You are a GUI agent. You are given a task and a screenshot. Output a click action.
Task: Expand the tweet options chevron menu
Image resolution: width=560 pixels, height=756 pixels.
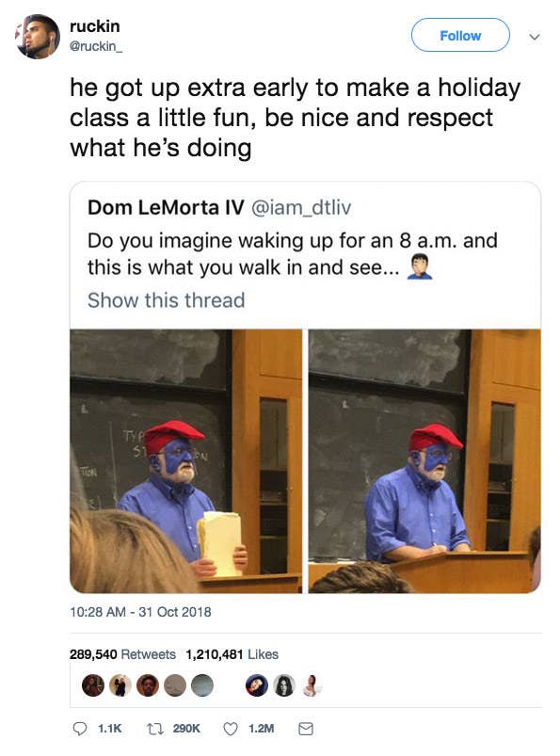[534, 37]
